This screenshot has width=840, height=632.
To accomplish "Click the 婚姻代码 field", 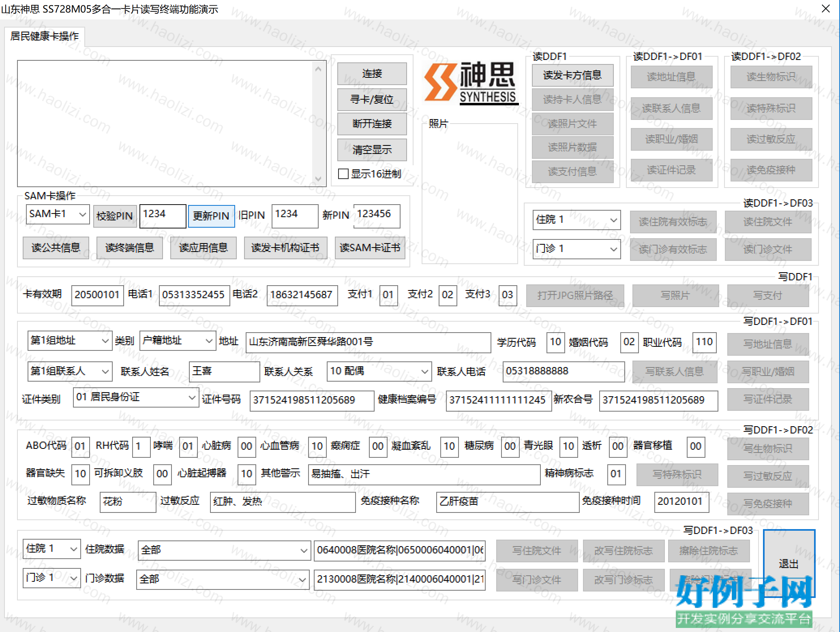I will click(x=629, y=343).
